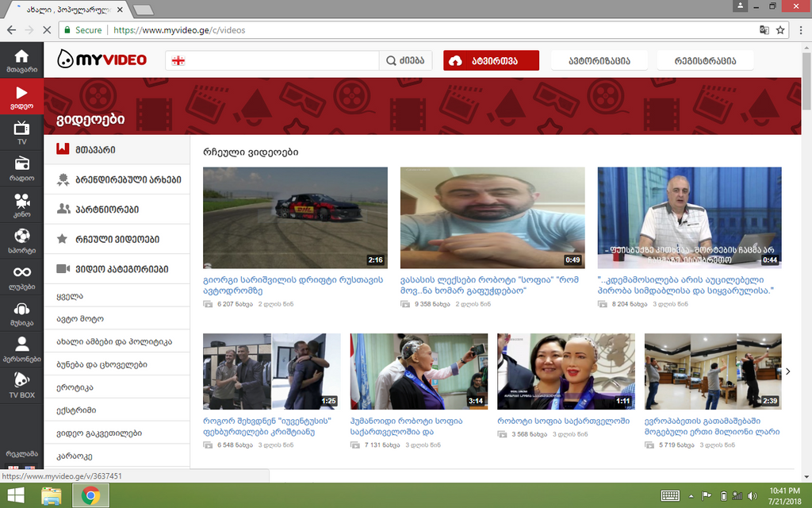812x508 pixels.
Task: Click the ავტორიზაცია login button
Action: 599,60
